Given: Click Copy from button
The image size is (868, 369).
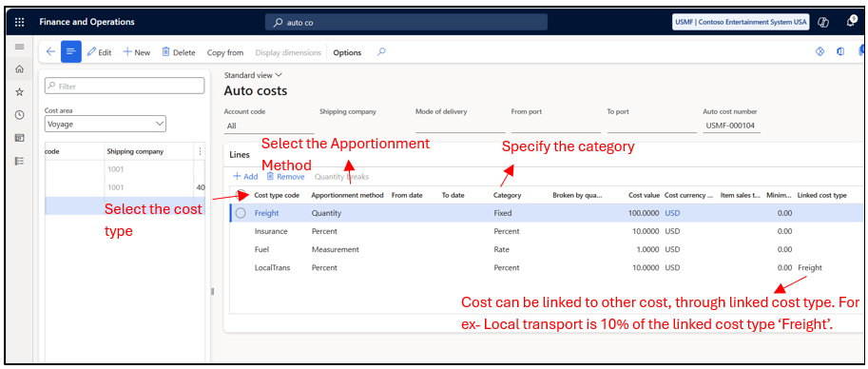Looking at the screenshot, I should click(x=225, y=52).
